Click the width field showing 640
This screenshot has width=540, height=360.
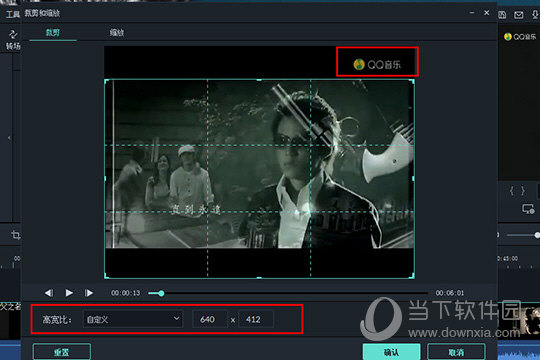210,319
